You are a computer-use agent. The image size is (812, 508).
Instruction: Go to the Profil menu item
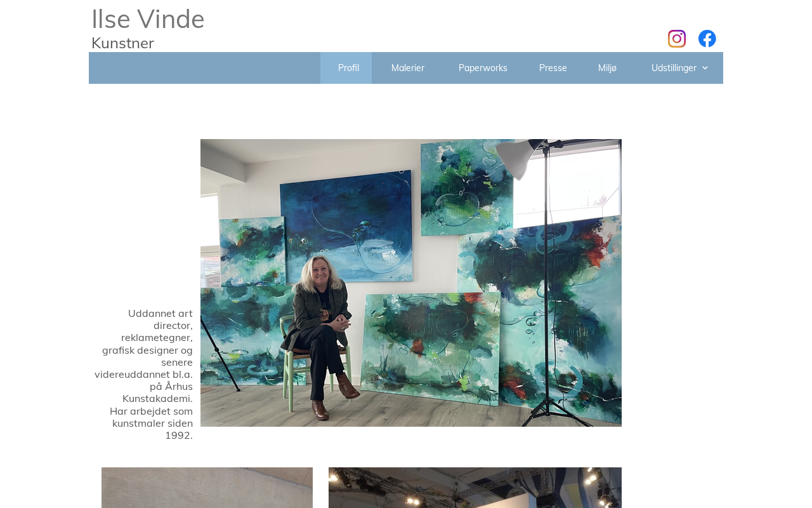[x=348, y=68]
